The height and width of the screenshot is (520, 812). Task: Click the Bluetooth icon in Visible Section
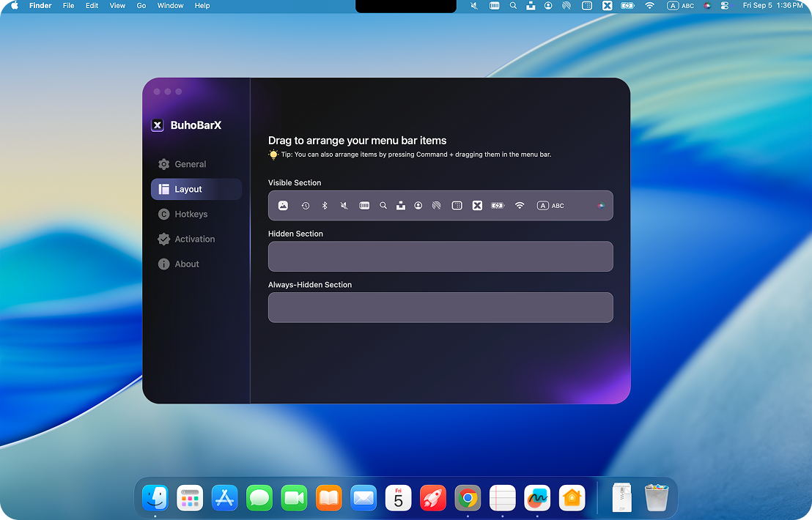[x=325, y=205]
